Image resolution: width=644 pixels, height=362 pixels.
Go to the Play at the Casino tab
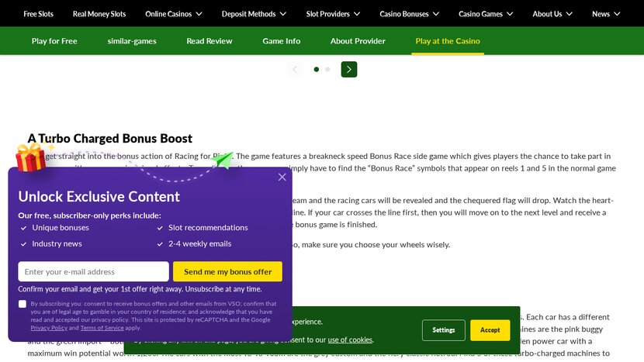coord(448,41)
